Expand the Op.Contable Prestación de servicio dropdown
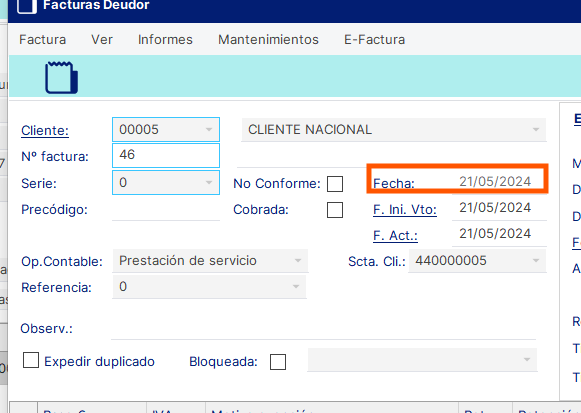 [x=298, y=261]
